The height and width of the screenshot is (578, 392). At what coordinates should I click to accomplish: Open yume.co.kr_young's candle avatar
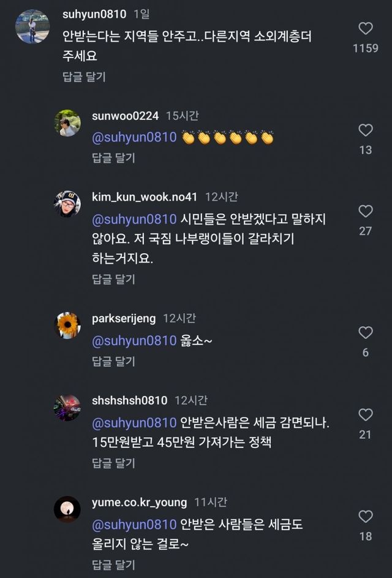coord(67,509)
